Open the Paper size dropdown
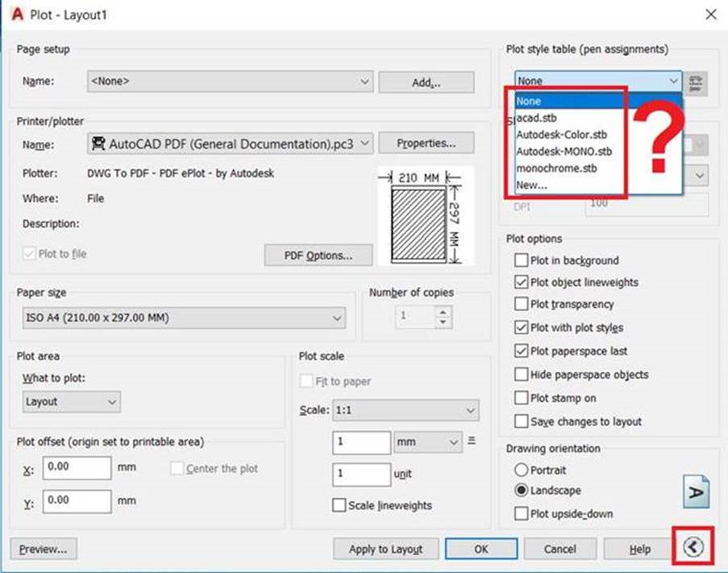 [185, 318]
